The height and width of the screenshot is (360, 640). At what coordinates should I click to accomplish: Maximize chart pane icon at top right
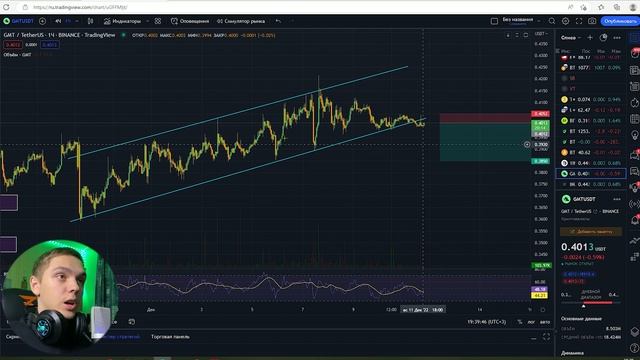pos(526,36)
